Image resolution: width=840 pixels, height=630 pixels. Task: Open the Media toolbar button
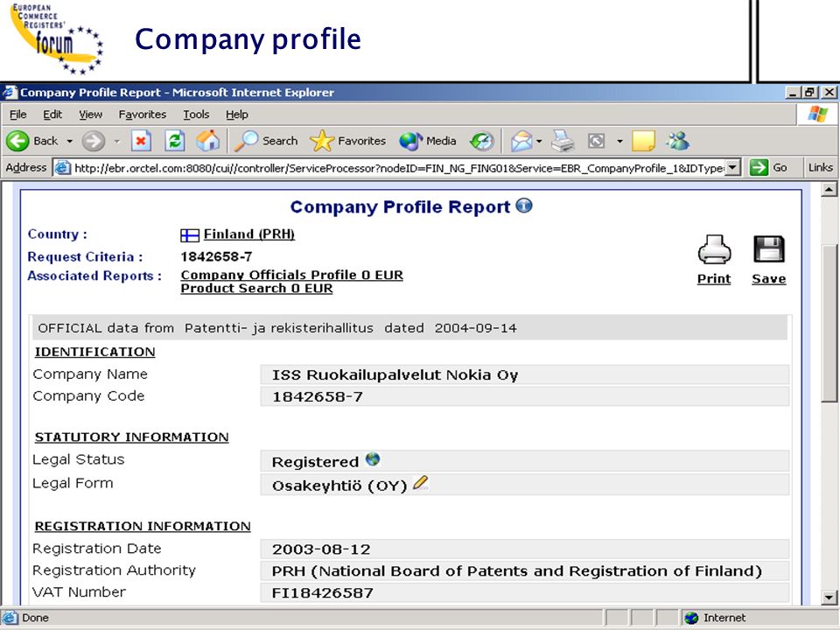pyautogui.click(x=428, y=141)
